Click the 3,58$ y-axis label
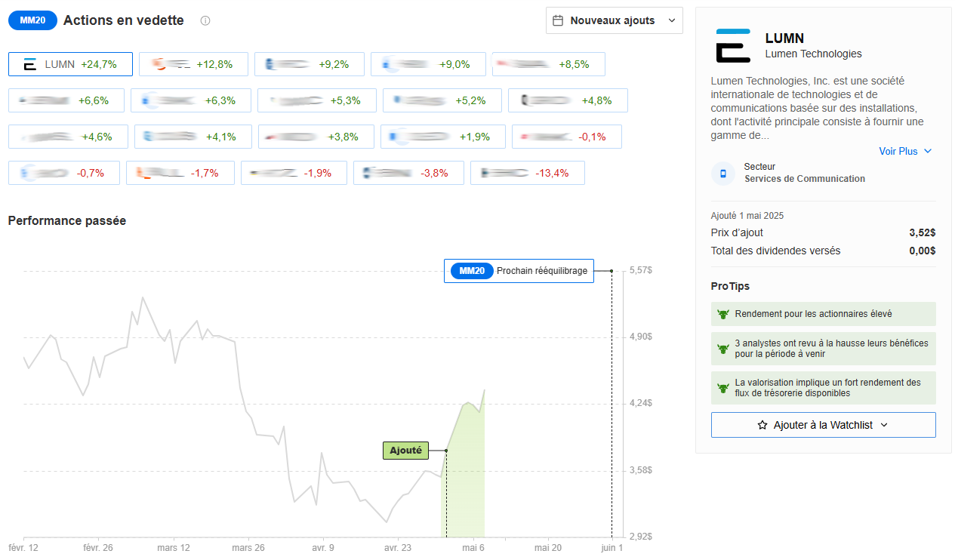 click(x=640, y=470)
